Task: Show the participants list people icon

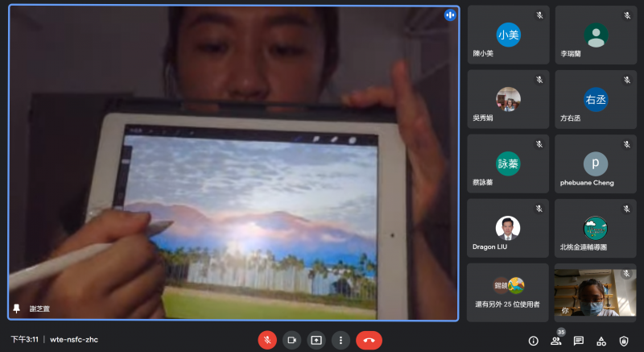Action: (x=555, y=341)
